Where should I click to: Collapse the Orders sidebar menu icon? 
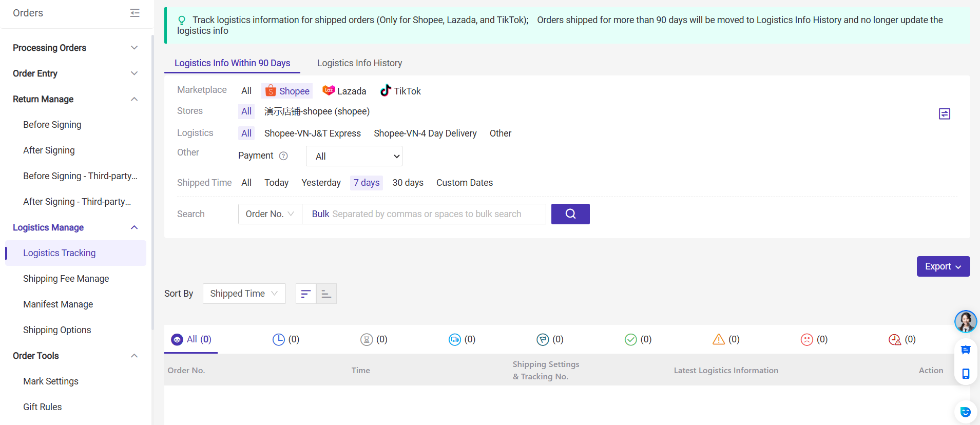tap(134, 13)
